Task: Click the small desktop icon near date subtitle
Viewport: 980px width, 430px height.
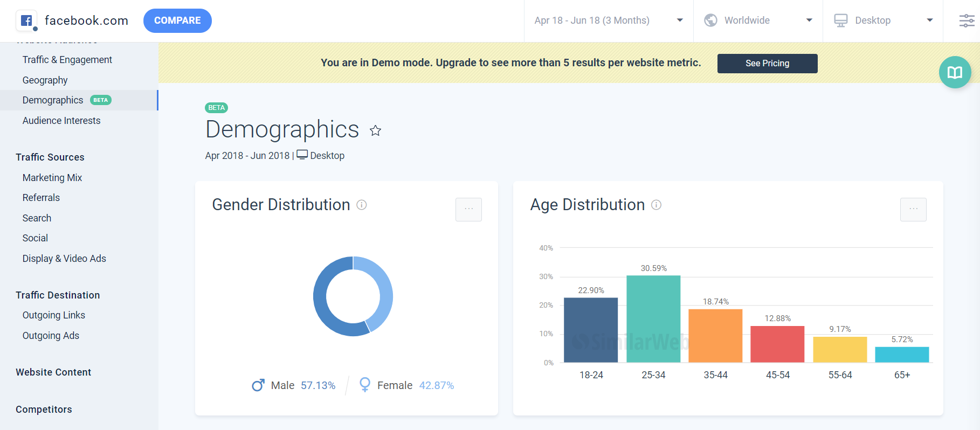Action: tap(302, 155)
